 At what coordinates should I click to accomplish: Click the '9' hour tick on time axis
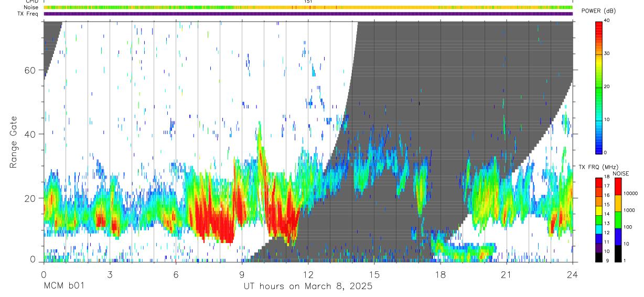tap(242, 275)
